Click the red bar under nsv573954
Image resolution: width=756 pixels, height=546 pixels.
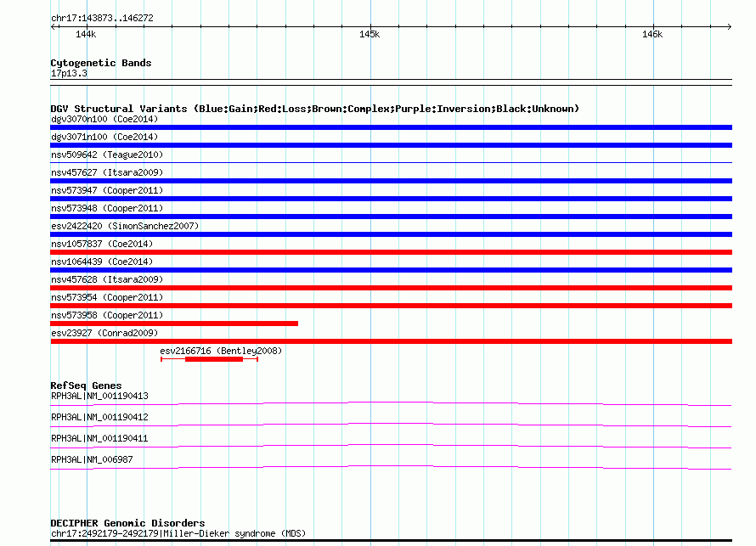click(391, 306)
